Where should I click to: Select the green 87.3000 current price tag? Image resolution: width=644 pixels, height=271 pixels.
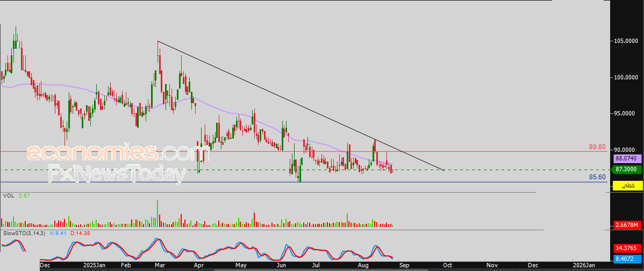627,169
